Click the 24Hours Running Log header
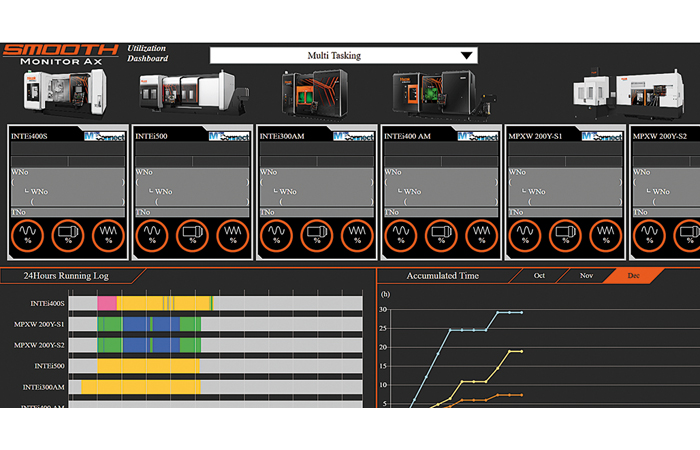This screenshot has width=700, height=450. pyautogui.click(x=66, y=276)
